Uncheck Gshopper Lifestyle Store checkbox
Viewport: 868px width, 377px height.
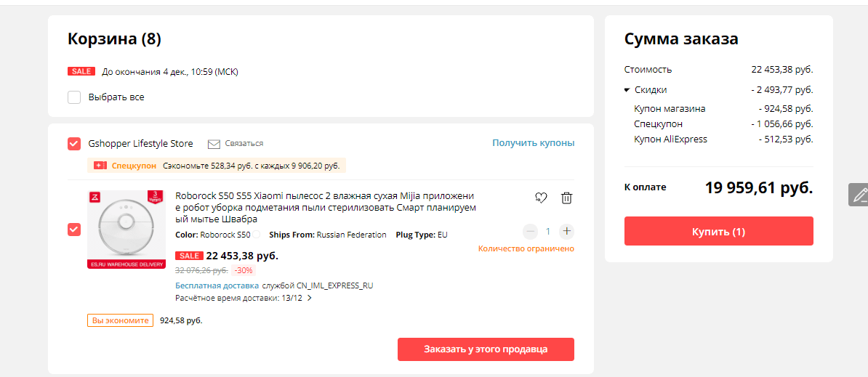74,144
